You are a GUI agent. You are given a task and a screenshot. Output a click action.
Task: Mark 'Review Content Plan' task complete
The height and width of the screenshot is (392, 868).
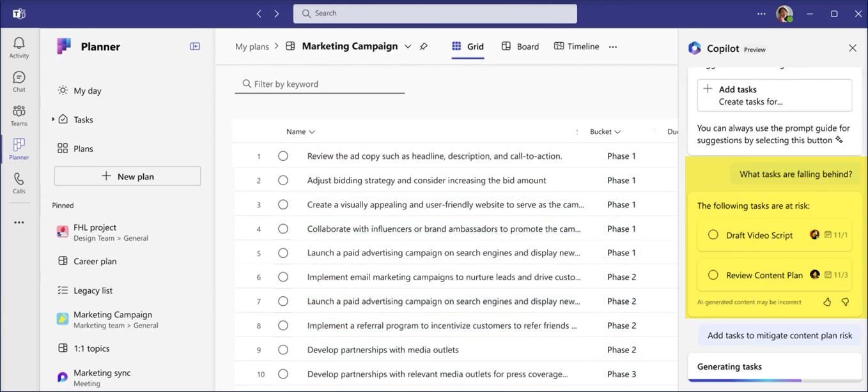713,275
